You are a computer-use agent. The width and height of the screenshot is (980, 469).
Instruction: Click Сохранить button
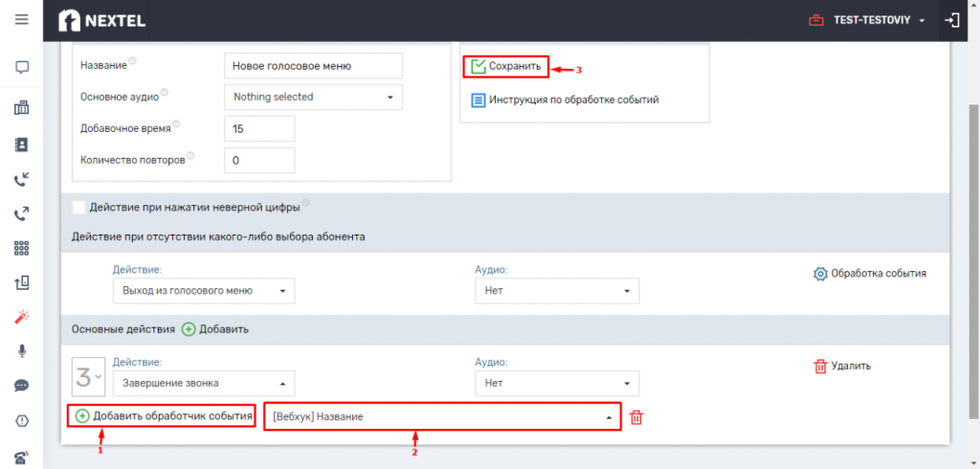click(506, 66)
